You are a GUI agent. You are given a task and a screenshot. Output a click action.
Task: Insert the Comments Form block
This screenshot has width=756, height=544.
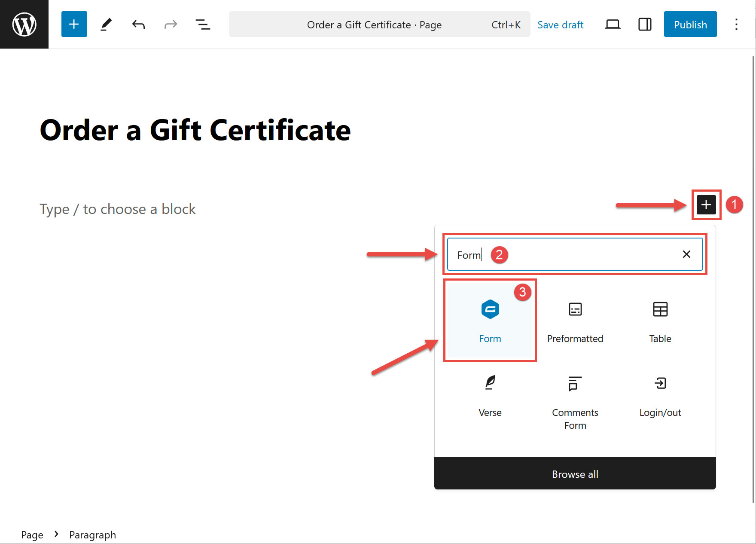[x=575, y=402]
